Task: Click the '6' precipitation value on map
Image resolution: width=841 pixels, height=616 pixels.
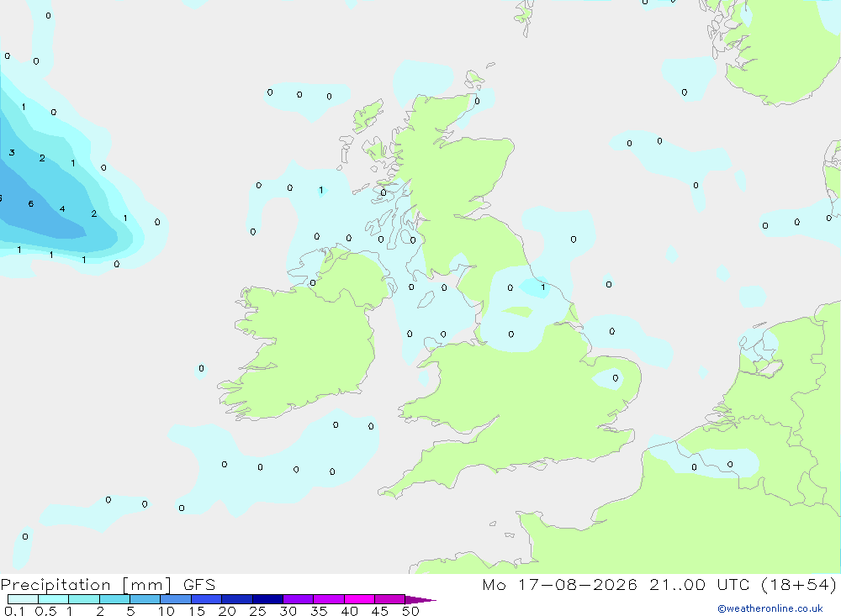Action: click(31, 203)
